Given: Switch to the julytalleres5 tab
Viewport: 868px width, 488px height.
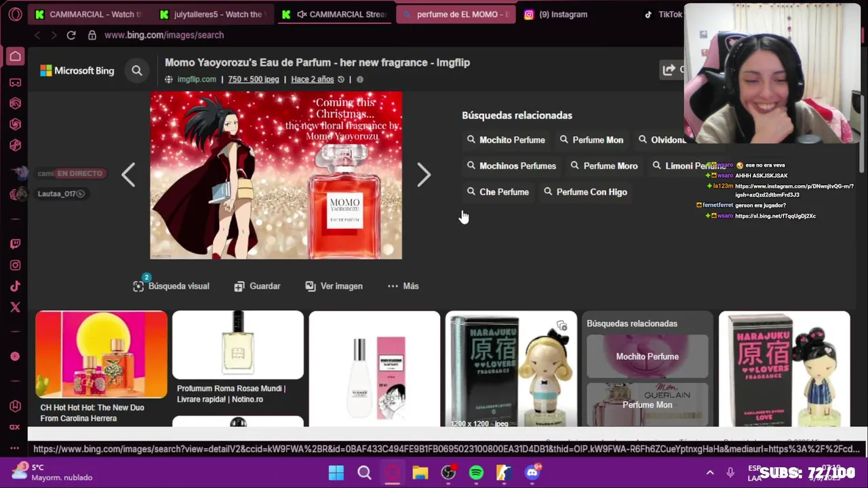Looking at the screenshot, I should pyautogui.click(x=212, y=14).
